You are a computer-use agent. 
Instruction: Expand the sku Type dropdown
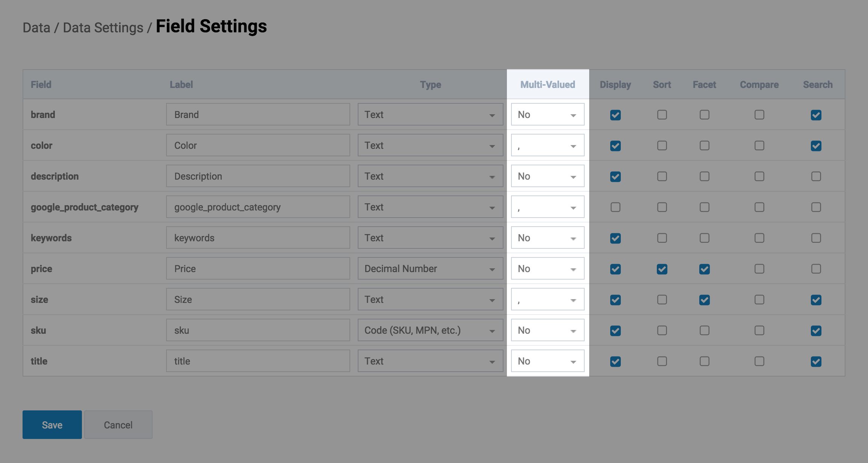(x=430, y=330)
